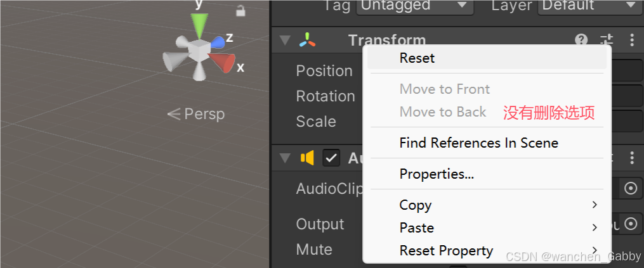Toggle the scene gizmo rotation lock
The image size is (644, 268).
(240, 11)
